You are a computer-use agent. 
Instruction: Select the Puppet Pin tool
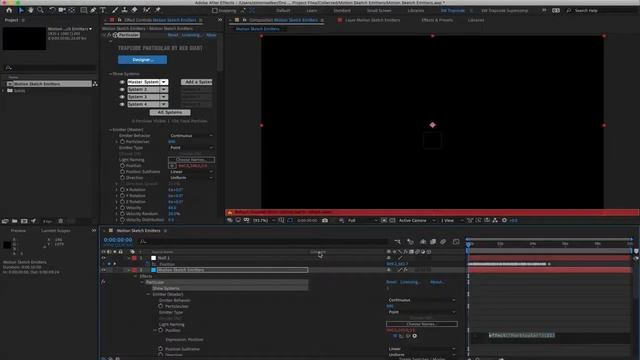tap(158, 10)
